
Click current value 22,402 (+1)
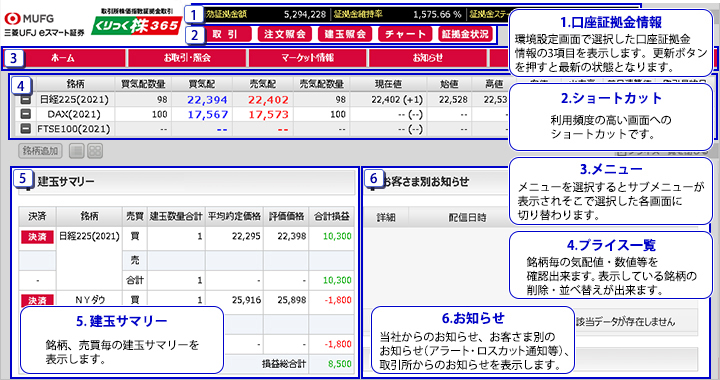tap(397, 100)
